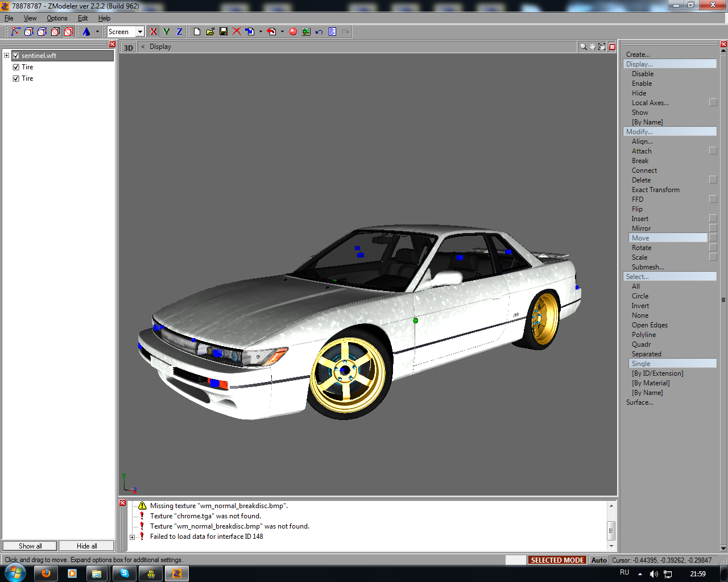Open the materials editor red sphere icon
Screen dimensions: 728x582
pos(293,32)
